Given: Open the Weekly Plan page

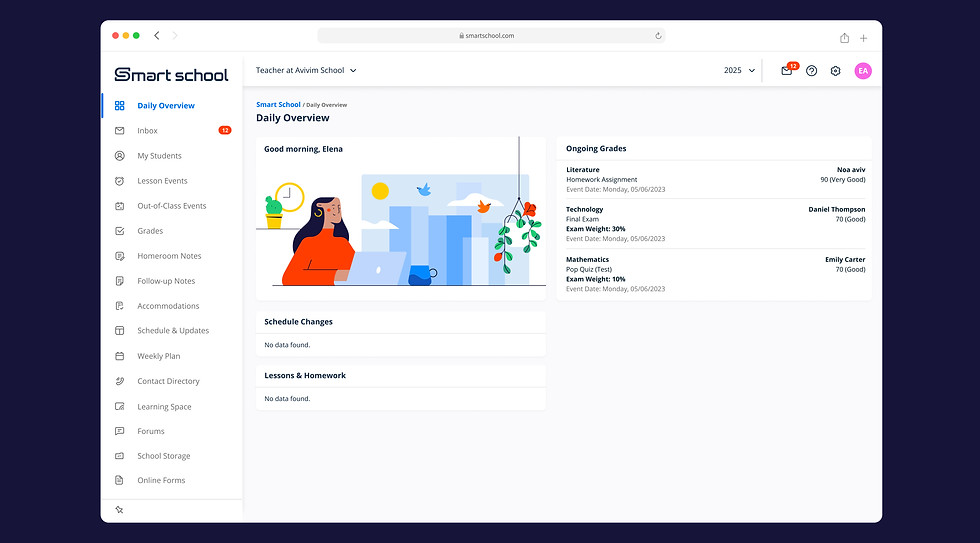Looking at the screenshot, I should (159, 356).
